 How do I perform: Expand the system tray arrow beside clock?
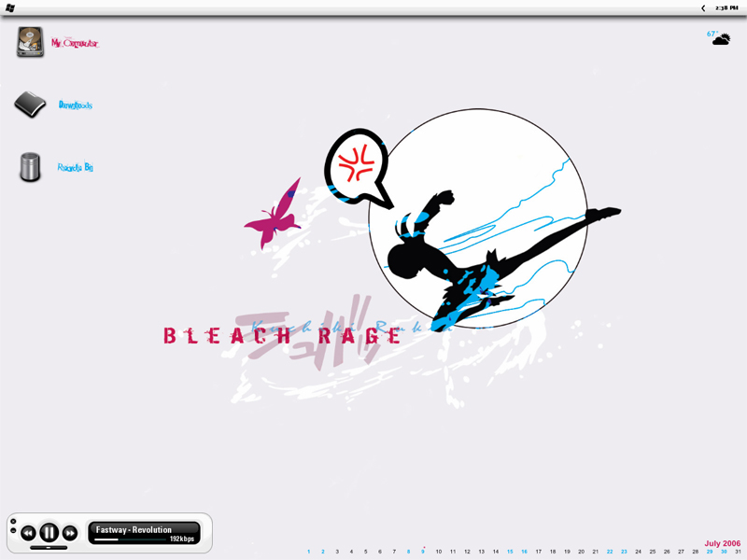[703, 8]
